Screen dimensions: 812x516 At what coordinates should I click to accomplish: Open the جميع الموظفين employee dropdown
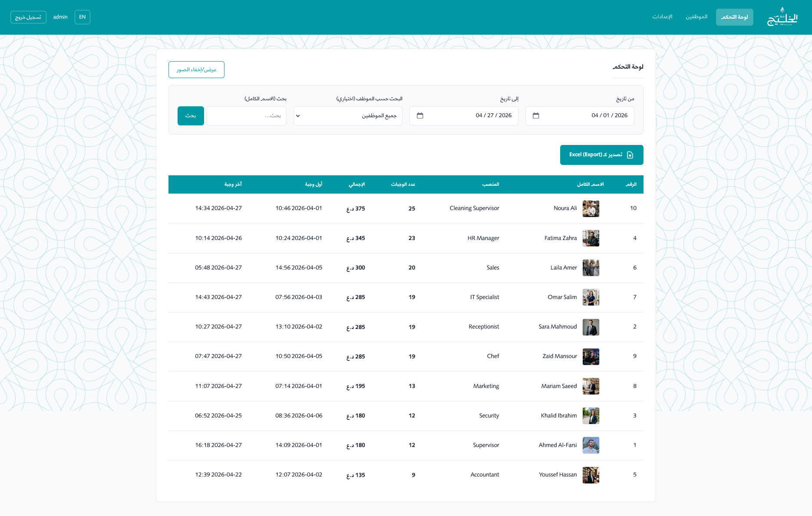347,115
